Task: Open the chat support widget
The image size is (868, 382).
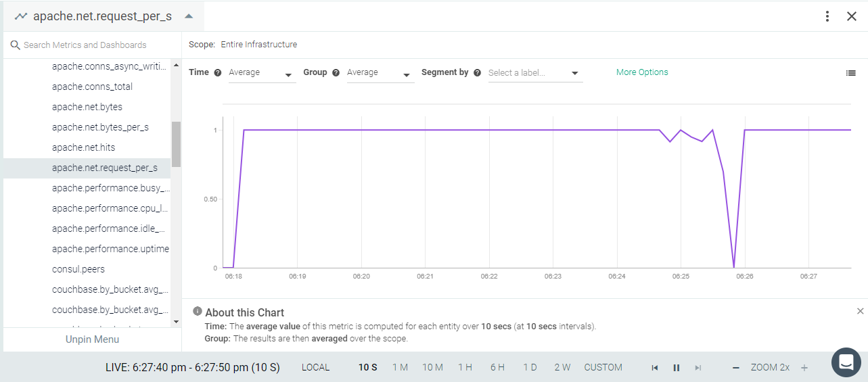Action: click(846, 362)
